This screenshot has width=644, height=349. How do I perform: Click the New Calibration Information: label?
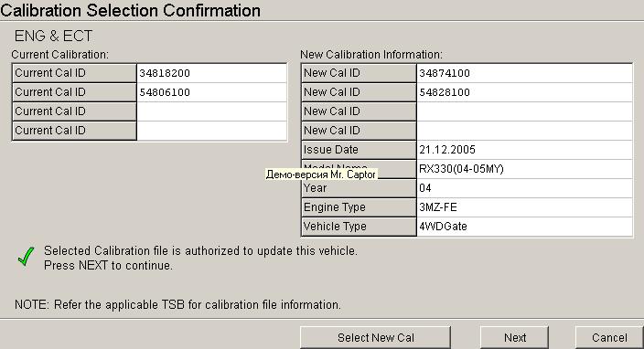point(371,55)
